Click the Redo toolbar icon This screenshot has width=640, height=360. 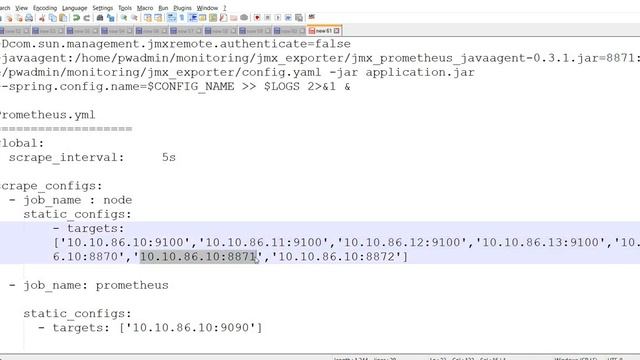[x=87, y=18]
